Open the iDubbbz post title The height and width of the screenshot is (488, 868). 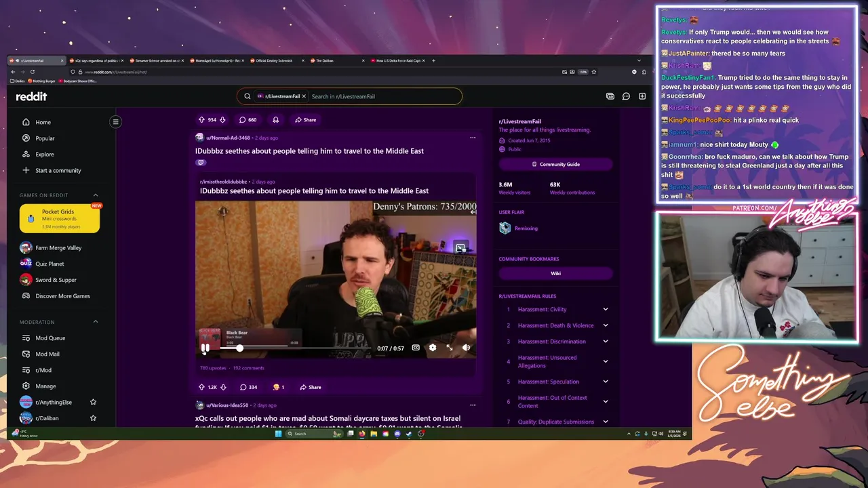[x=309, y=151]
